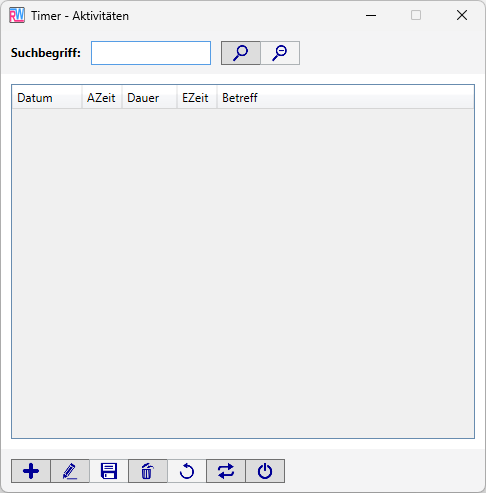
Task: Click the swap arrows toolbar button
Action: [226, 471]
